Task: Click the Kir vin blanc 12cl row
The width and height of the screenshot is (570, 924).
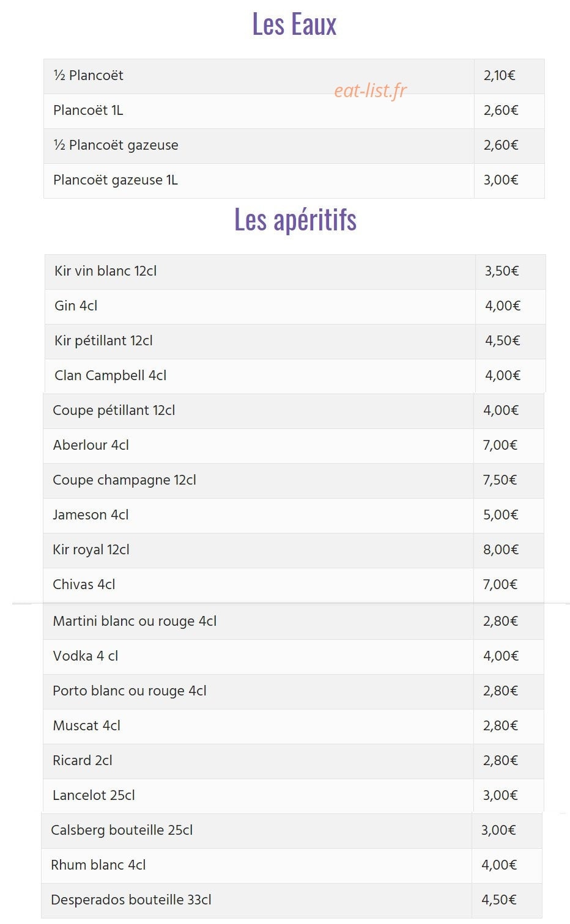Action: [295, 271]
